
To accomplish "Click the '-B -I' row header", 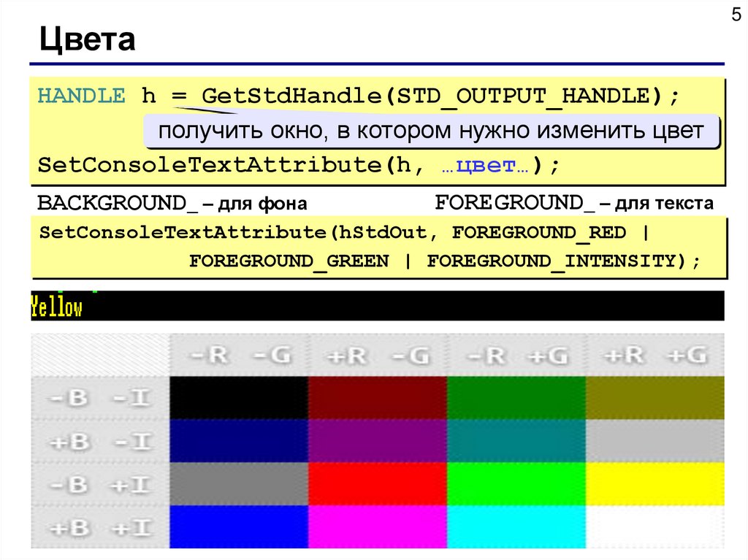I will (x=100, y=398).
